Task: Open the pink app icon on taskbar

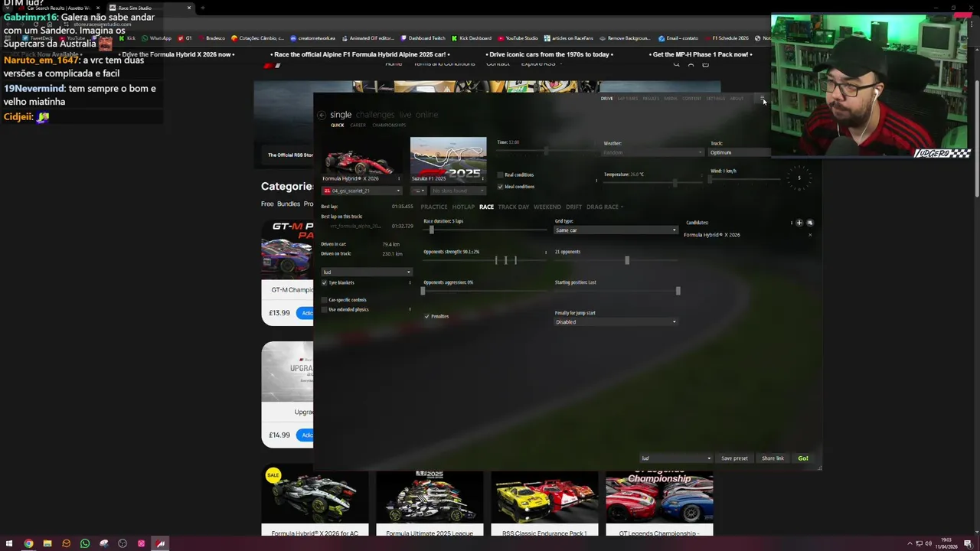Action: pos(142,543)
